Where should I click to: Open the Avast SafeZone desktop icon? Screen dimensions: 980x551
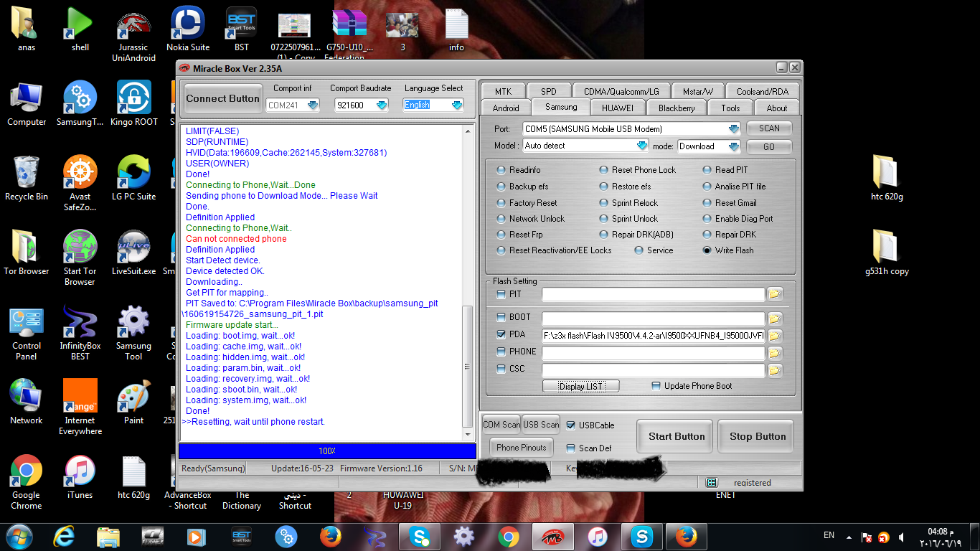click(80, 183)
